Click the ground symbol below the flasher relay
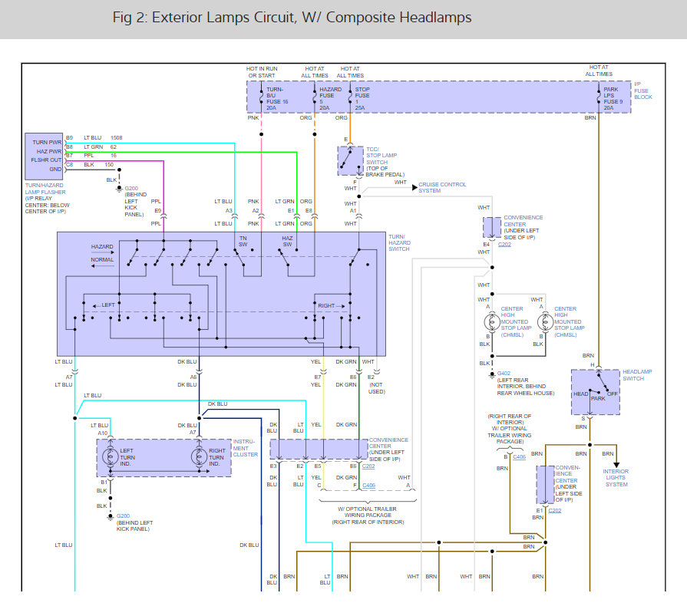This screenshot has width=687, height=616. pyautogui.click(x=119, y=189)
